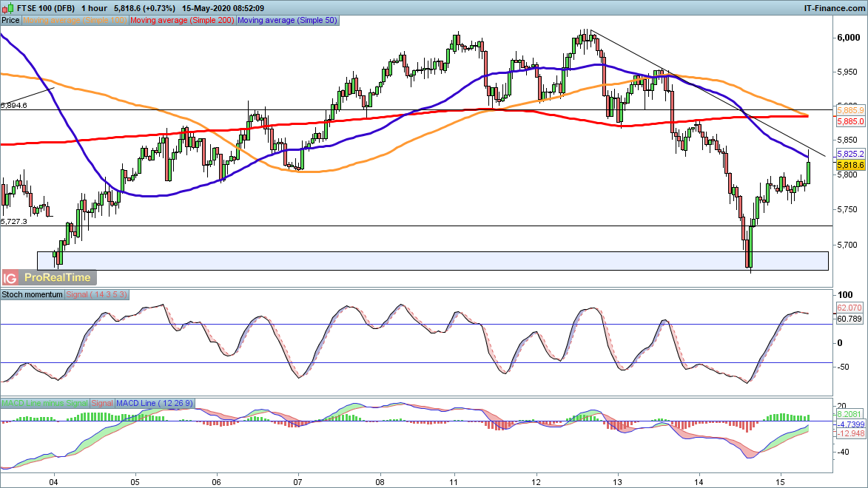Screen dimensions: 868x488
Task: Click the 06 date axis marker
Action: [x=217, y=482]
